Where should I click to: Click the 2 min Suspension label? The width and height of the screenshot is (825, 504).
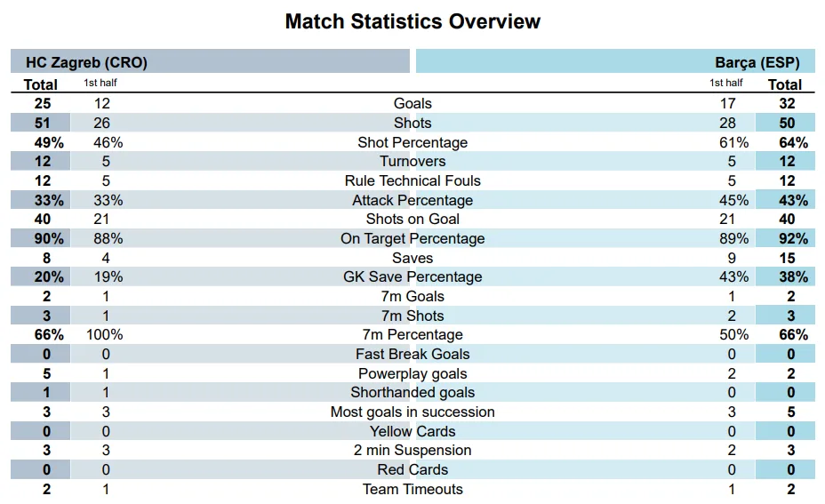tap(412, 451)
